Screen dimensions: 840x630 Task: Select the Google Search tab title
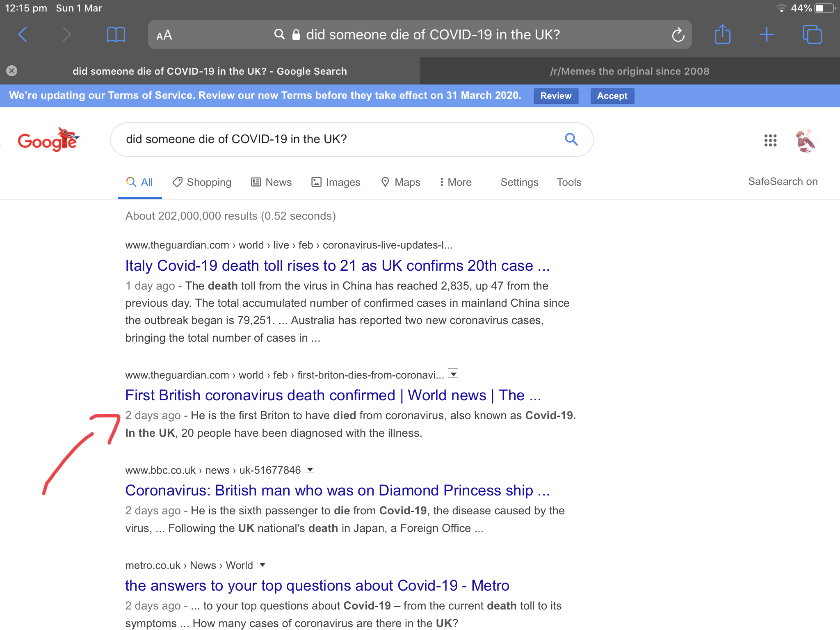[x=210, y=71]
